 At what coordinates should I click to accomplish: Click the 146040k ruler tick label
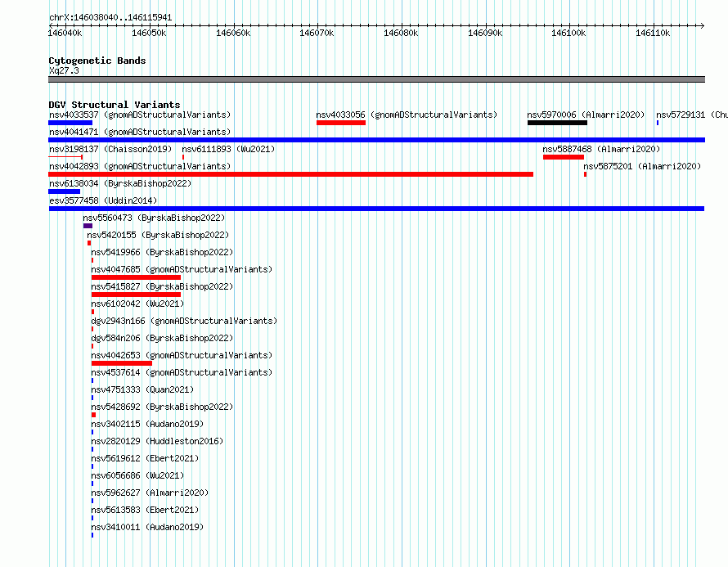65,33
